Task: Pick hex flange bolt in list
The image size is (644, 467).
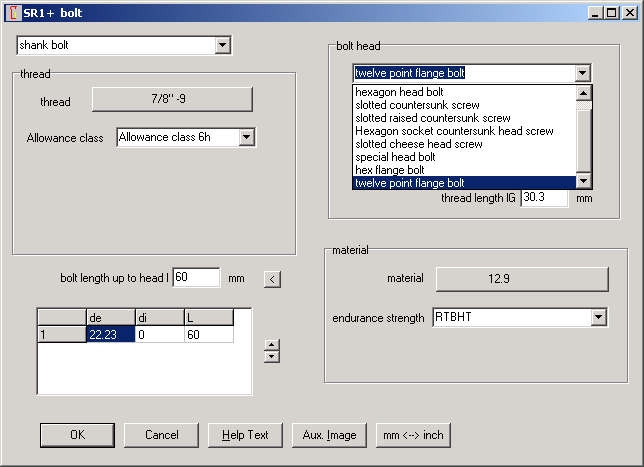Action: click(x=390, y=170)
